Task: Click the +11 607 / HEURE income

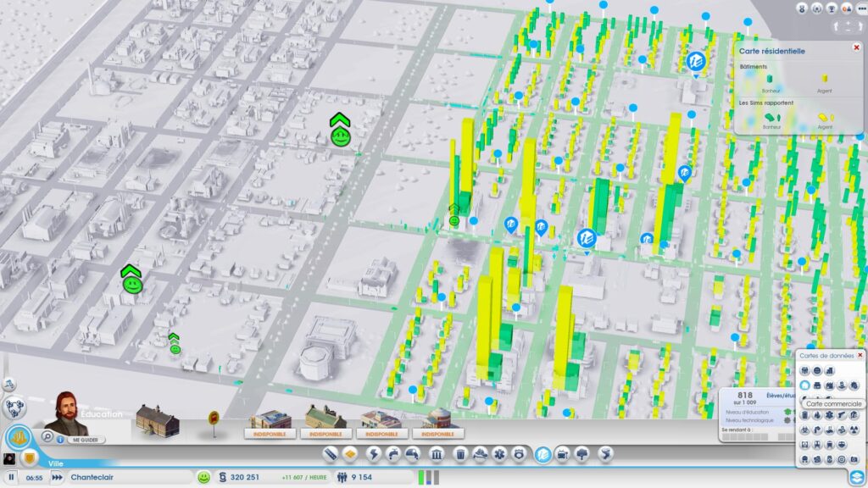Action: [304, 478]
